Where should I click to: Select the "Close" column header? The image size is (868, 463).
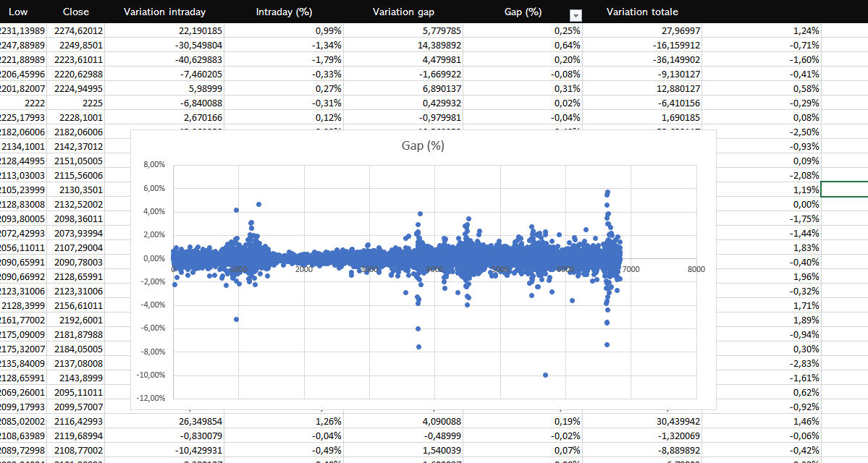click(x=75, y=12)
